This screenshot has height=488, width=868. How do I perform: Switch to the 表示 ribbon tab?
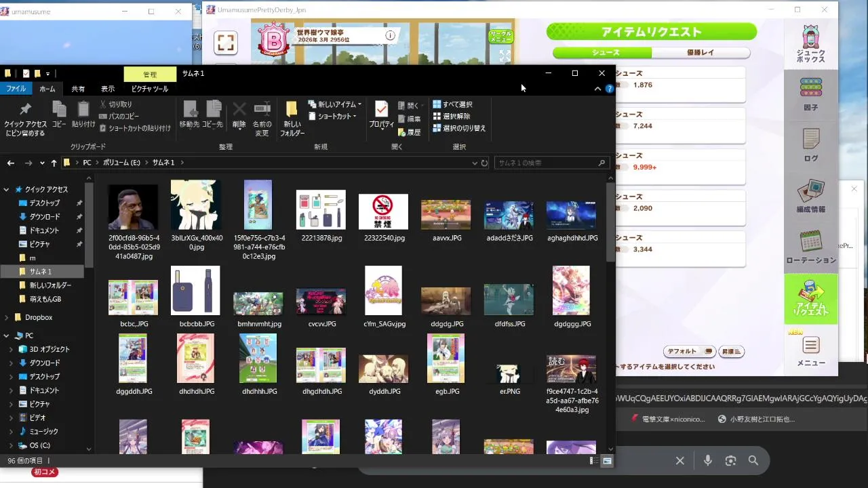tap(108, 89)
